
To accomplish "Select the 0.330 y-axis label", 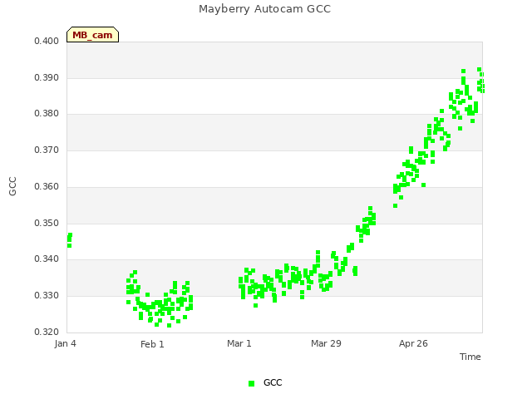I will (47, 296).
